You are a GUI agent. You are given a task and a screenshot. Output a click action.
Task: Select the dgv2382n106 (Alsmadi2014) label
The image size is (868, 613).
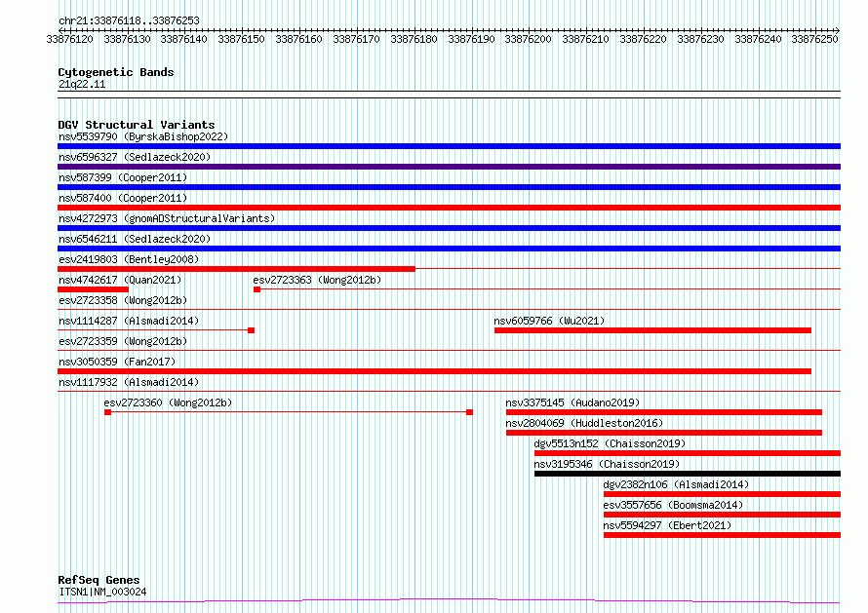click(x=676, y=484)
